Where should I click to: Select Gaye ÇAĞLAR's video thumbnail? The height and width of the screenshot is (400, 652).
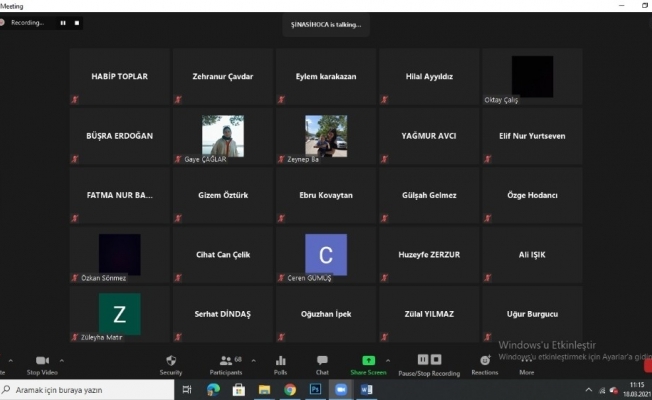pyautogui.click(x=222, y=135)
